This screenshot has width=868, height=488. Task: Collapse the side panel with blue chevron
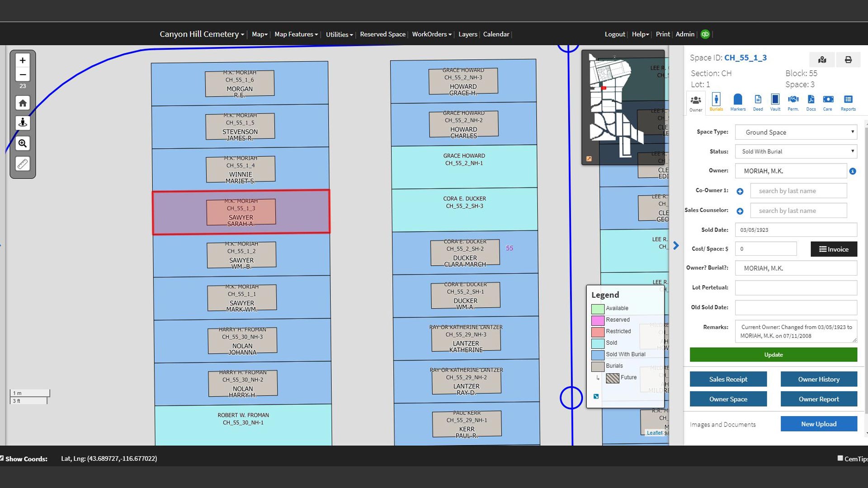676,245
